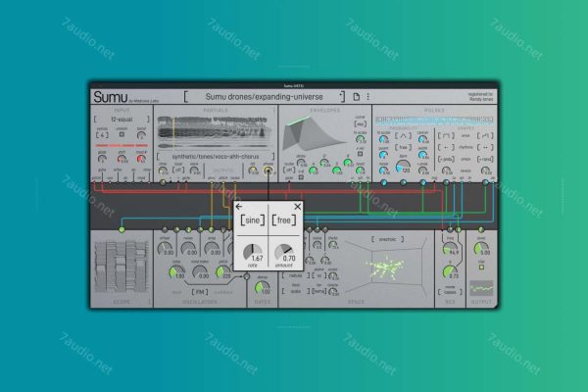Image resolution: width=588 pixels, height=392 pixels.
Task: Turn the noise knob in Oscillators
Action: tap(188, 248)
